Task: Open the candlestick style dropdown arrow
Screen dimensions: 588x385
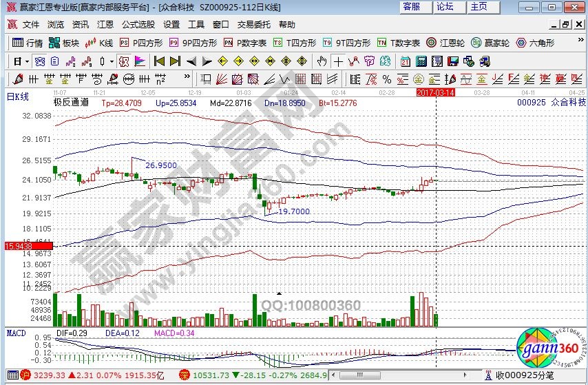Action: point(112,61)
